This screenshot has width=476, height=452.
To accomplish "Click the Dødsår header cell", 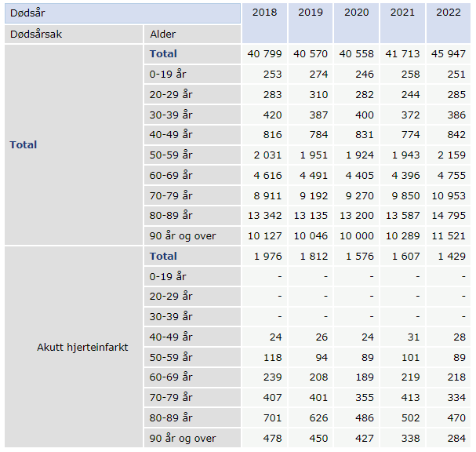I will tap(122, 13).
